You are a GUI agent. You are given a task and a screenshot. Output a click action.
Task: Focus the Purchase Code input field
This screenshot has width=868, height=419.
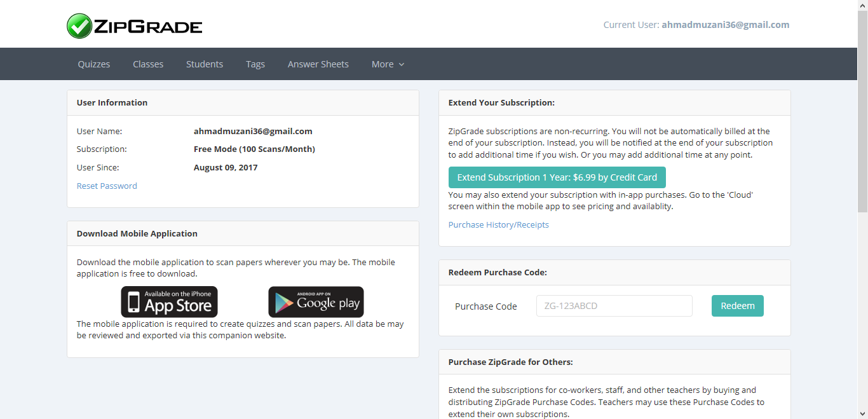click(x=614, y=306)
